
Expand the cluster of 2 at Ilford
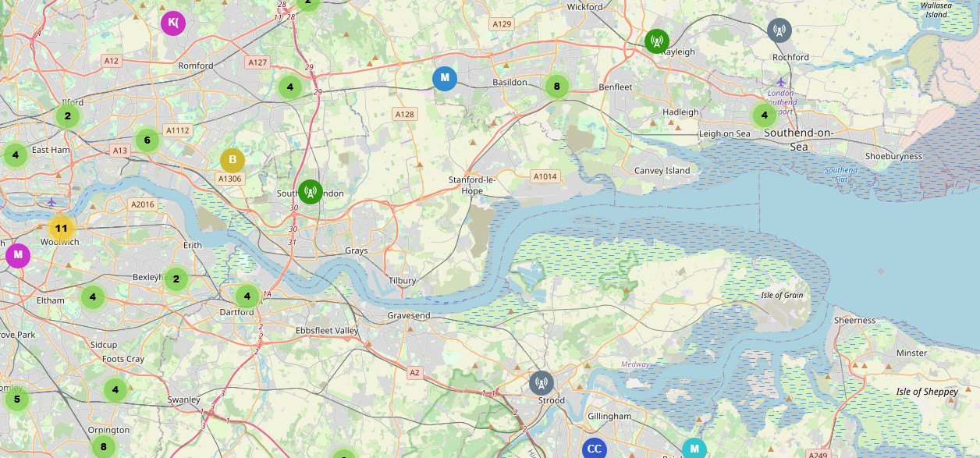[x=68, y=117]
